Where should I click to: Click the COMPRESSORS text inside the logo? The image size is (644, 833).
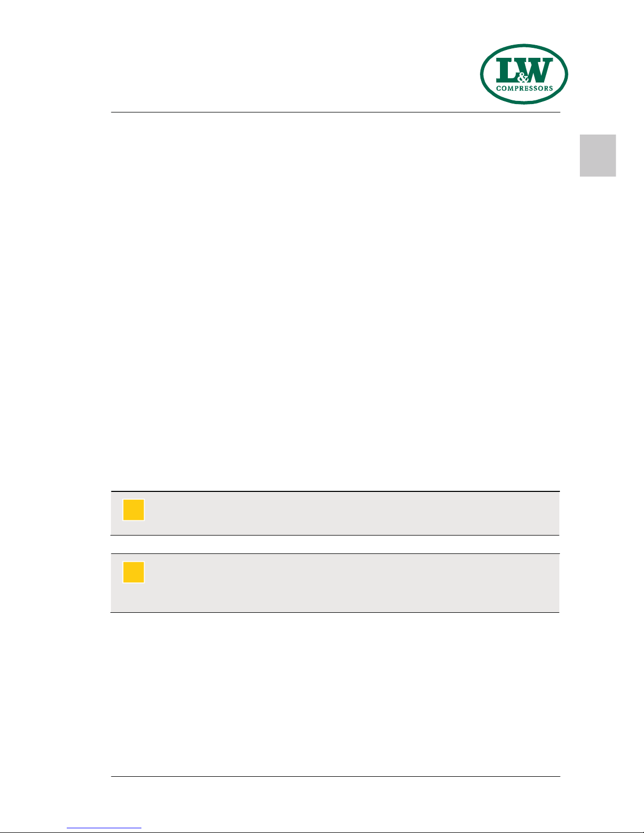click(524, 88)
